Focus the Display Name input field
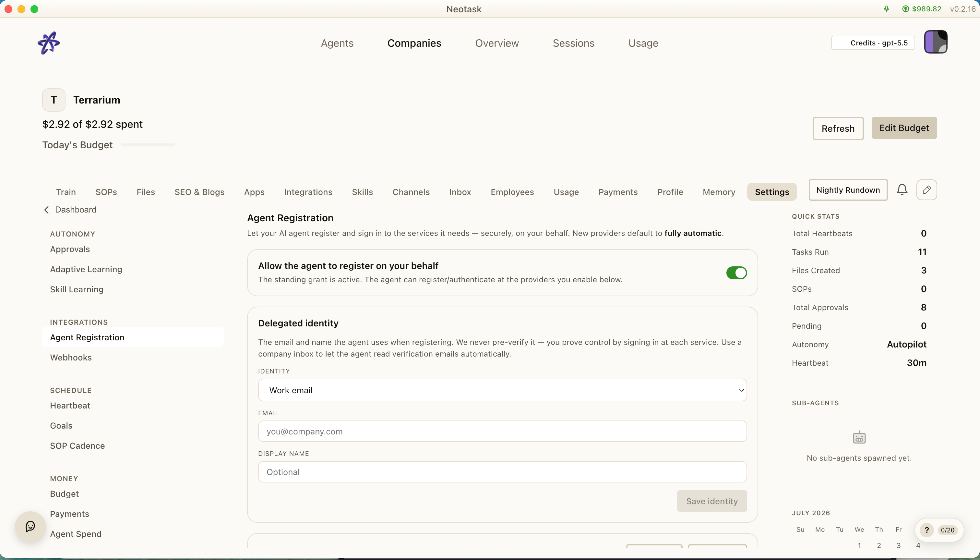The width and height of the screenshot is (980, 560). pyautogui.click(x=502, y=472)
